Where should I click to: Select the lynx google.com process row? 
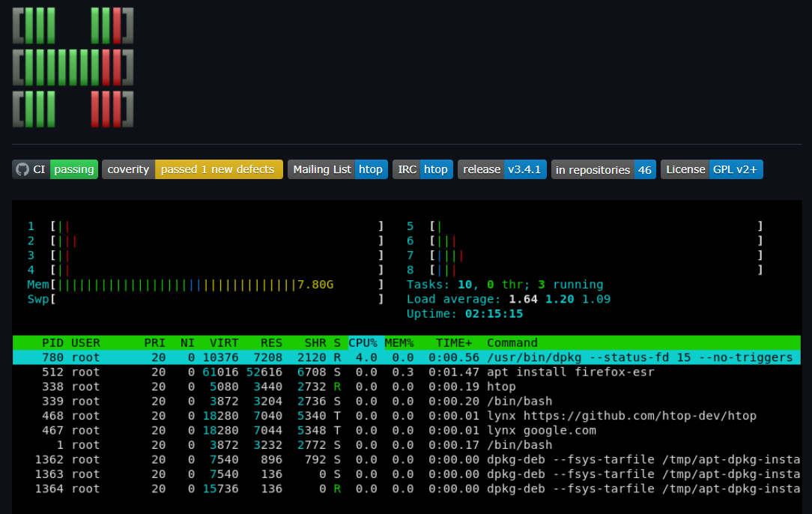tap(407, 430)
